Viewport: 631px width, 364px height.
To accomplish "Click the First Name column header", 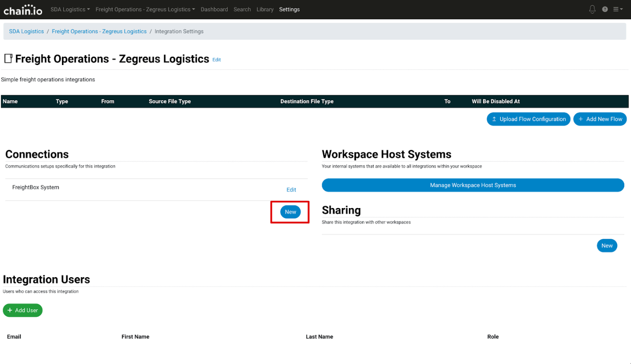I will coord(135,337).
